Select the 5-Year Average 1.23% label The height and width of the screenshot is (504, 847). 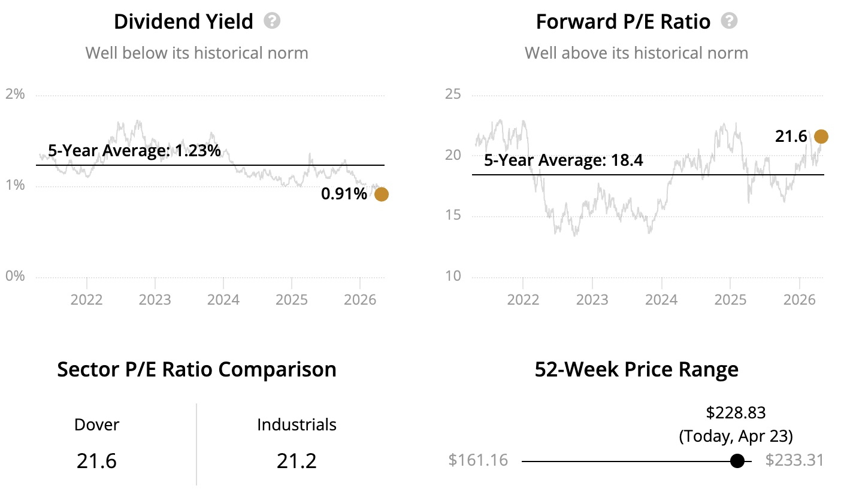point(134,150)
